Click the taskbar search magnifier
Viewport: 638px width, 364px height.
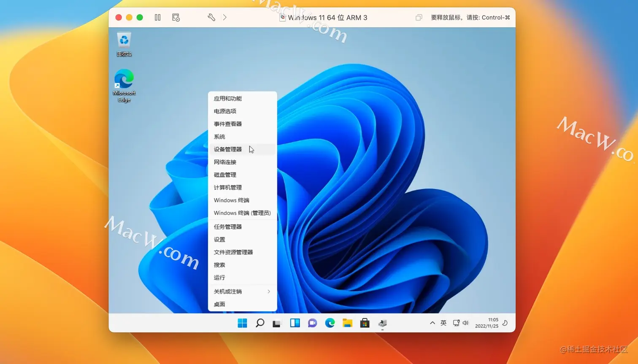pos(260,323)
